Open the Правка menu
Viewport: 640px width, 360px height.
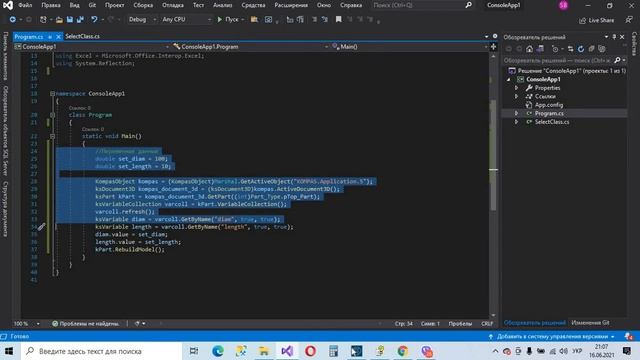51,5
